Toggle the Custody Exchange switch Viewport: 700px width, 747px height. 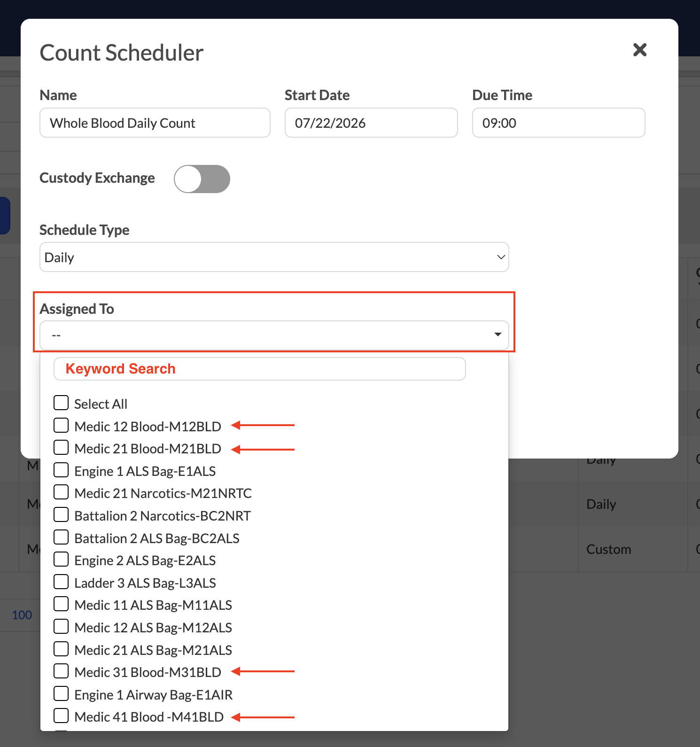202,179
